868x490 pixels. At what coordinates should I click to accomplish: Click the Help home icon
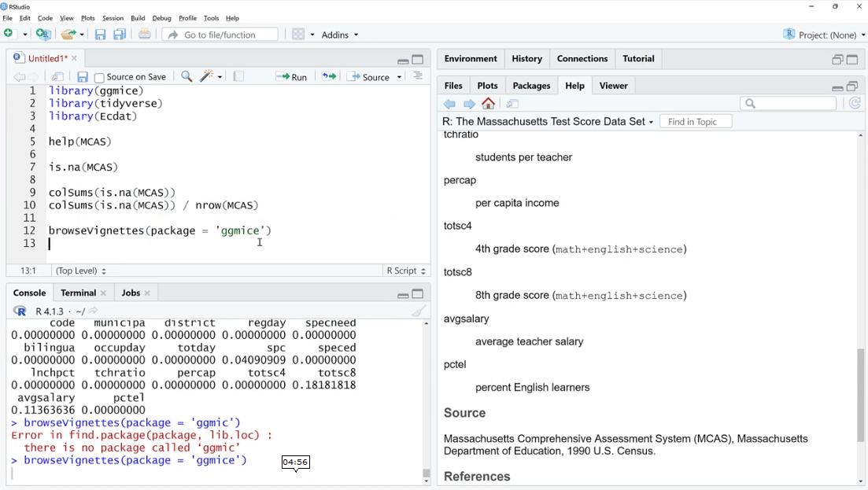(488, 103)
